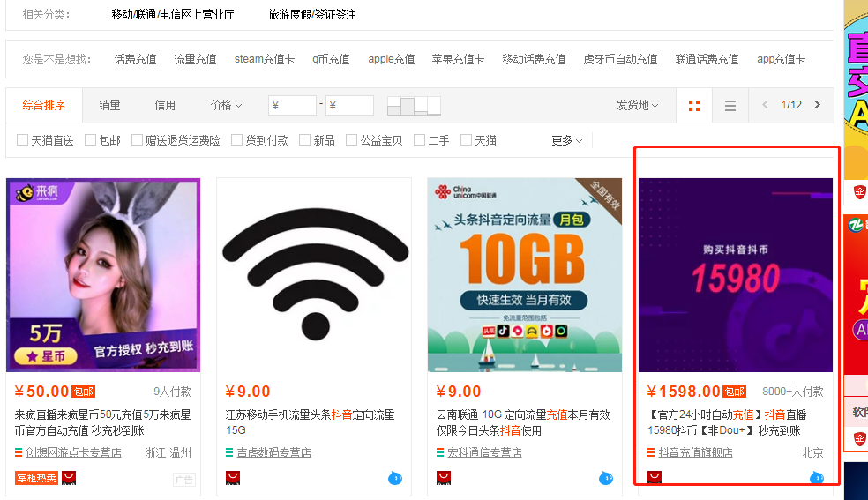Click shop icon before 宏科通信专营店
This screenshot has height=500, width=868.
coord(440,452)
